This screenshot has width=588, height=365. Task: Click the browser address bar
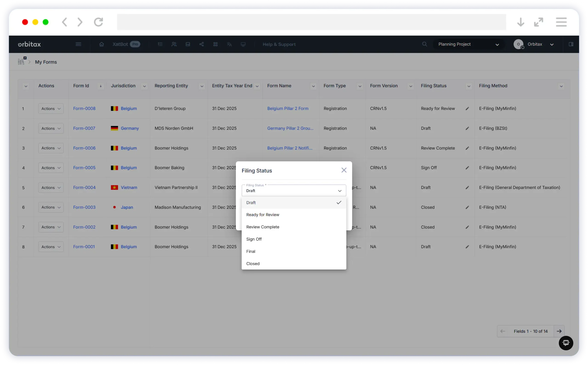pyautogui.click(x=311, y=22)
